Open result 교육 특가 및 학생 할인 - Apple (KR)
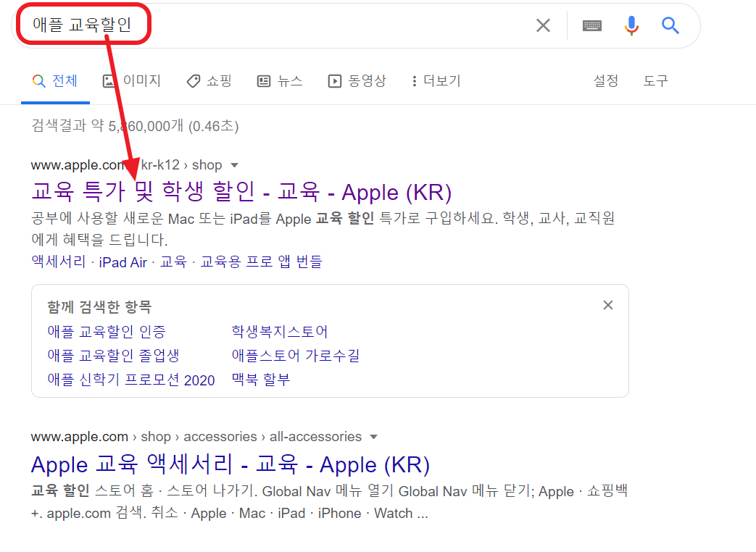 241,192
